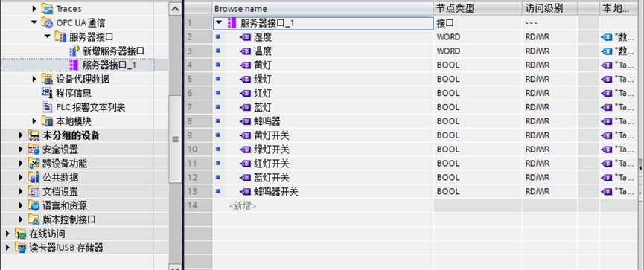Expand the 公共数据 node
The image size is (644, 270).
point(21,177)
